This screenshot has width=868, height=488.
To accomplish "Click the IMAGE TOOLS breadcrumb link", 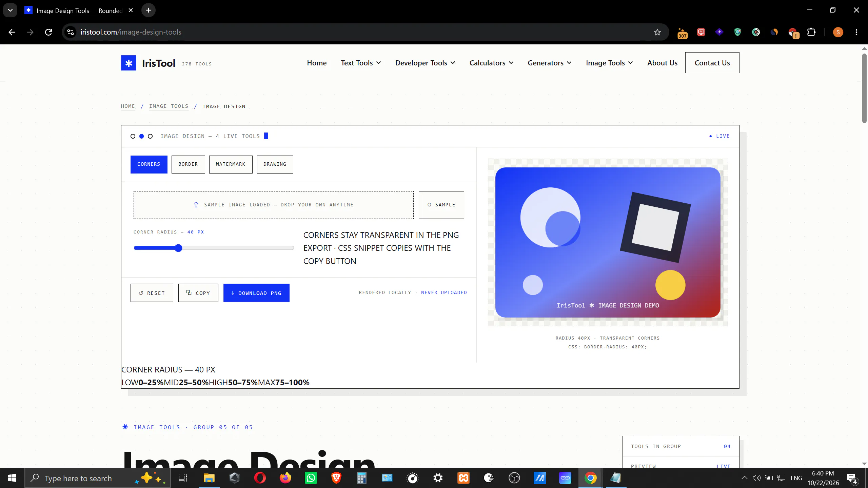I will coord(169,106).
